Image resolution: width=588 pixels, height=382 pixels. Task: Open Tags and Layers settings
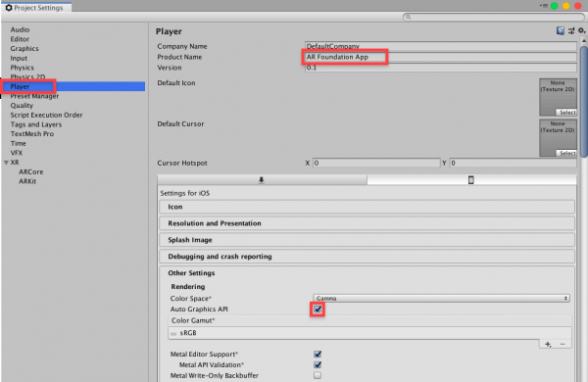coord(36,124)
